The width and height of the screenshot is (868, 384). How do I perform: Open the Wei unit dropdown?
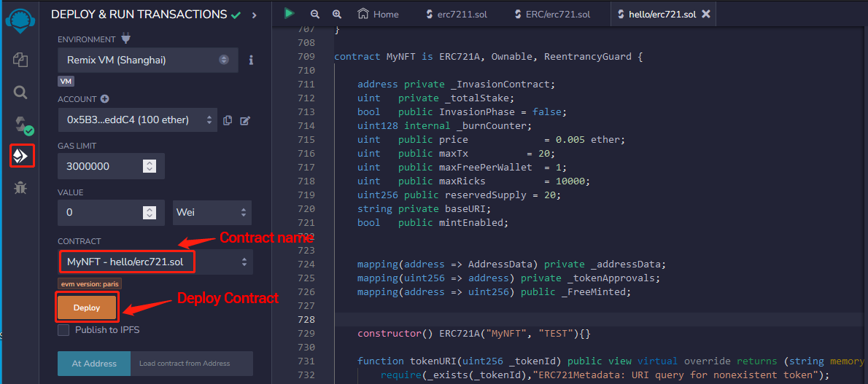tap(212, 213)
